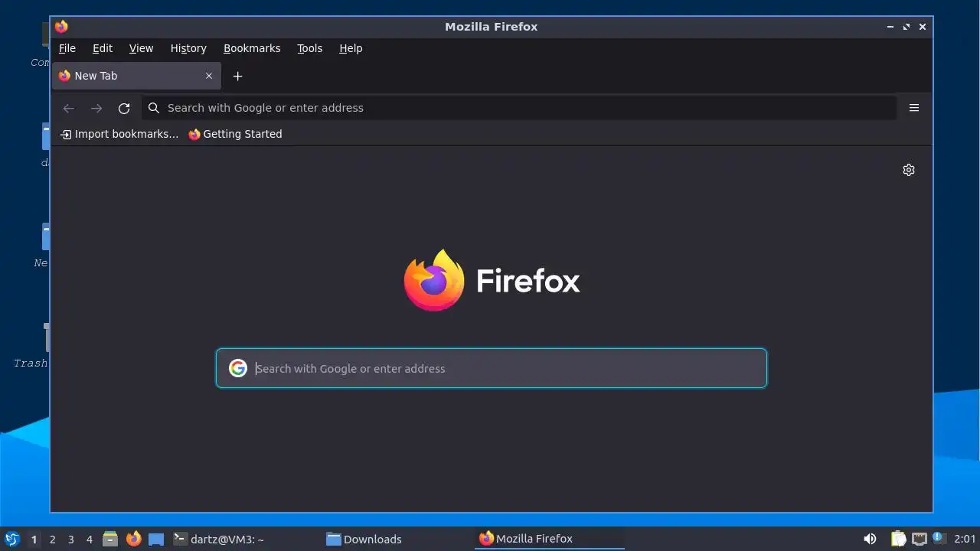Switch to workspace 2
This screenshot has height=551, width=980.
pyautogui.click(x=52, y=539)
